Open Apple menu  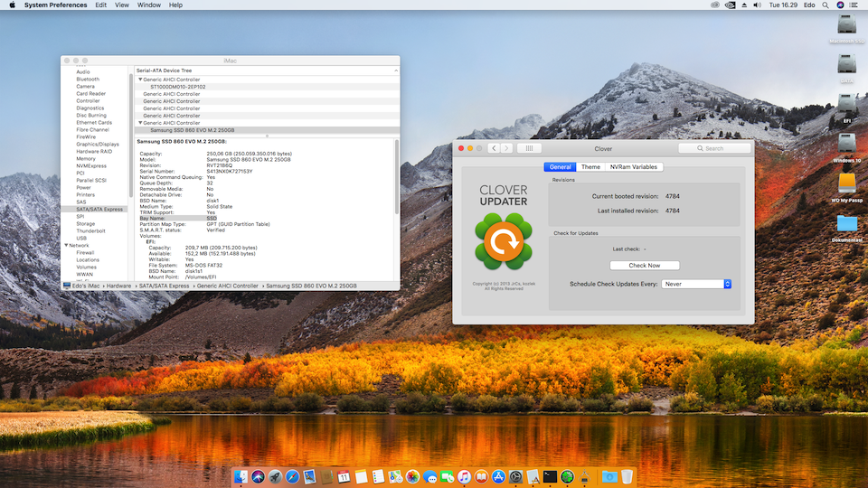(x=12, y=5)
